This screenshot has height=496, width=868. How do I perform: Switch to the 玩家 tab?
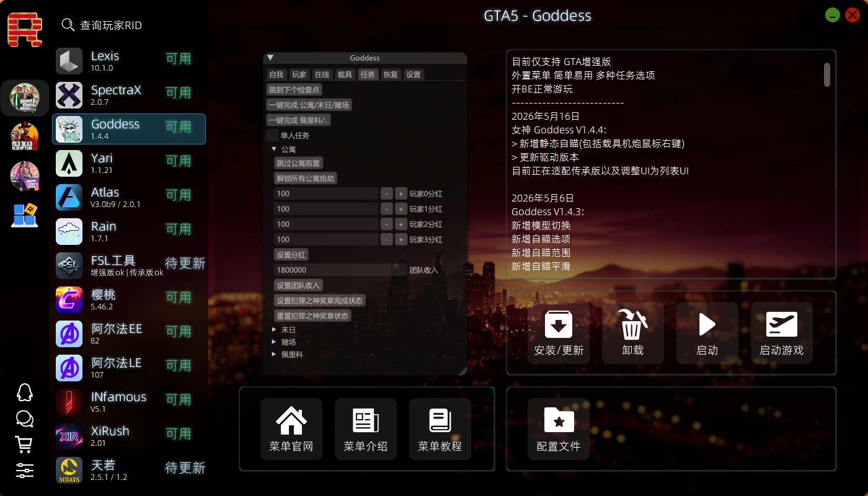(299, 74)
